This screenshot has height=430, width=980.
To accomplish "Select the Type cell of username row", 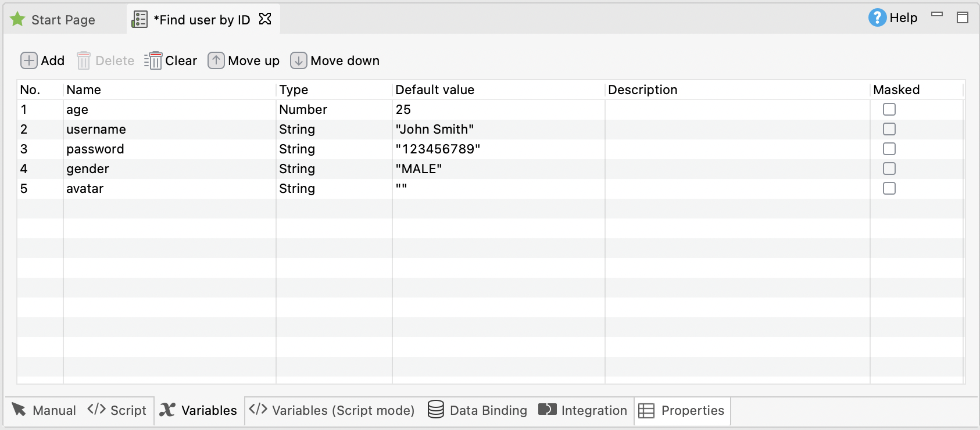I will pyautogui.click(x=333, y=129).
